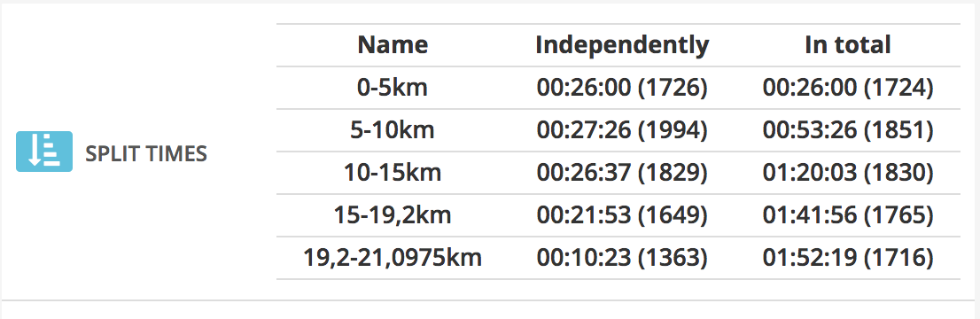Select the 0-5km split row name
This screenshot has height=319, width=980.
pyautogui.click(x=393, y=88)
